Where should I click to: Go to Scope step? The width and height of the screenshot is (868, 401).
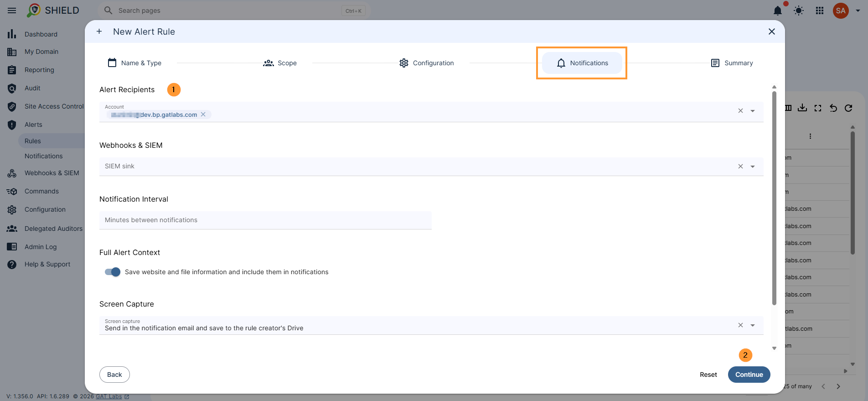click(x=280, y=63)
